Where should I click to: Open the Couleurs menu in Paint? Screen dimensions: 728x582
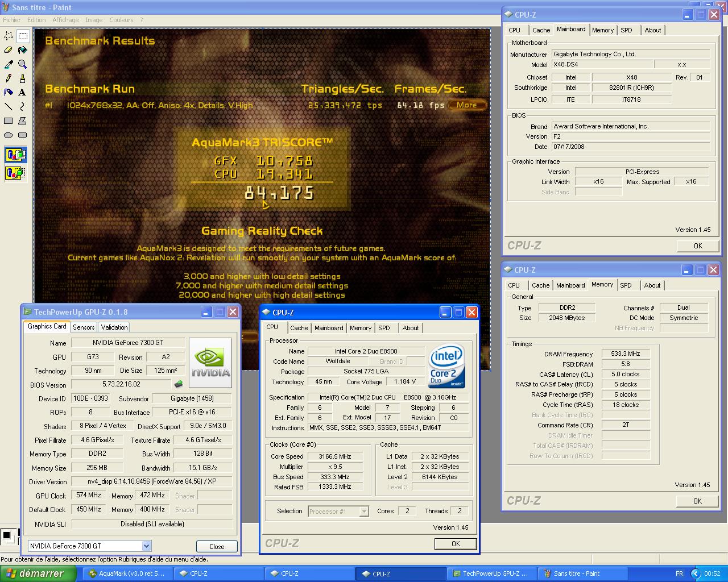[x=121, y=20]
